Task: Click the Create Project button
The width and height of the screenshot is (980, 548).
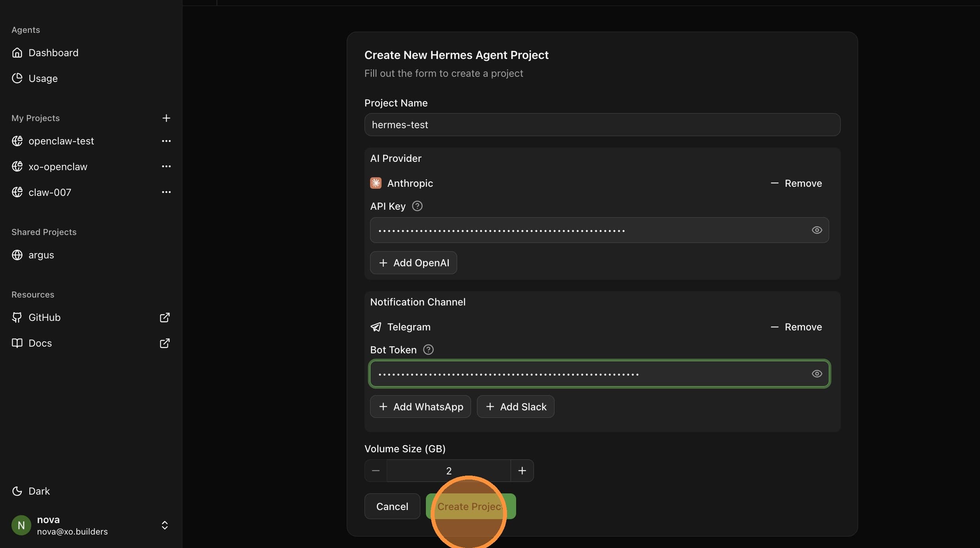Action: click(471, 506)
